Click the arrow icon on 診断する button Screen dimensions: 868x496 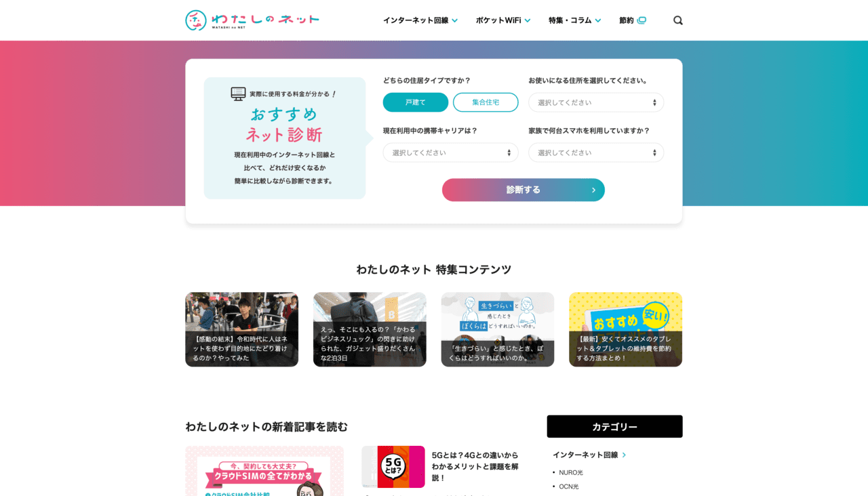coord(593,190)
